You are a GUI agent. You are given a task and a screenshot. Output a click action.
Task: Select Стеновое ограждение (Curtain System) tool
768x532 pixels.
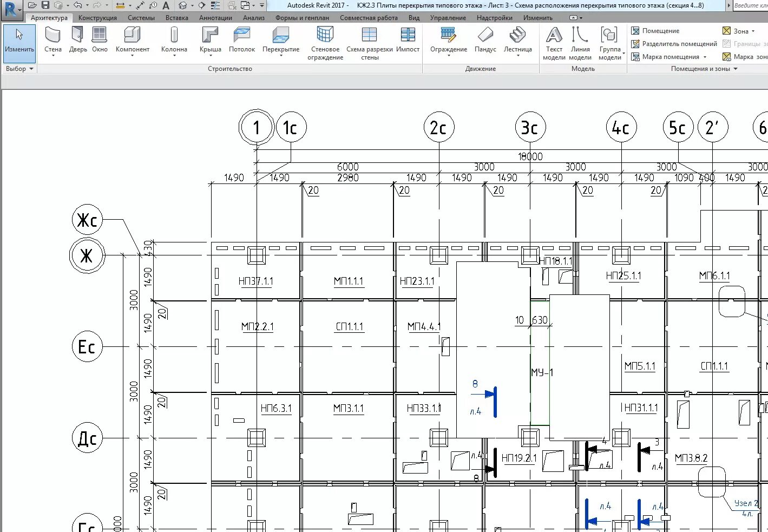click(x=325, y=43)
